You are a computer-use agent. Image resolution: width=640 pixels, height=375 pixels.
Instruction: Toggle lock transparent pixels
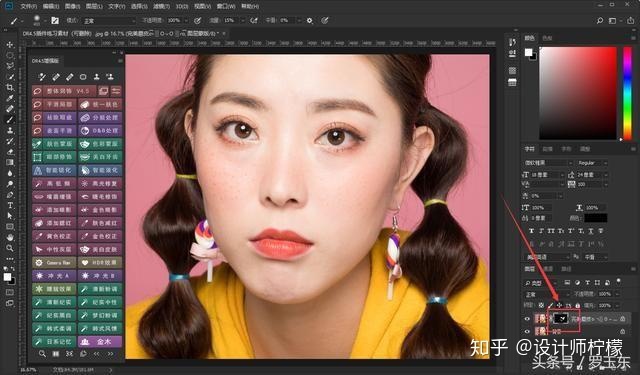(x=541, y=305)
